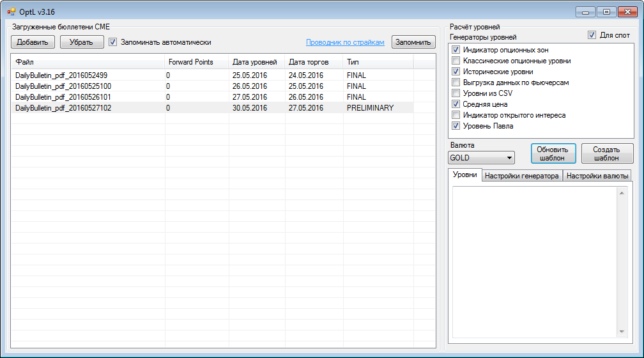The image size is (644, 358).
Task: Click the Добавить button
Action: 32,42
